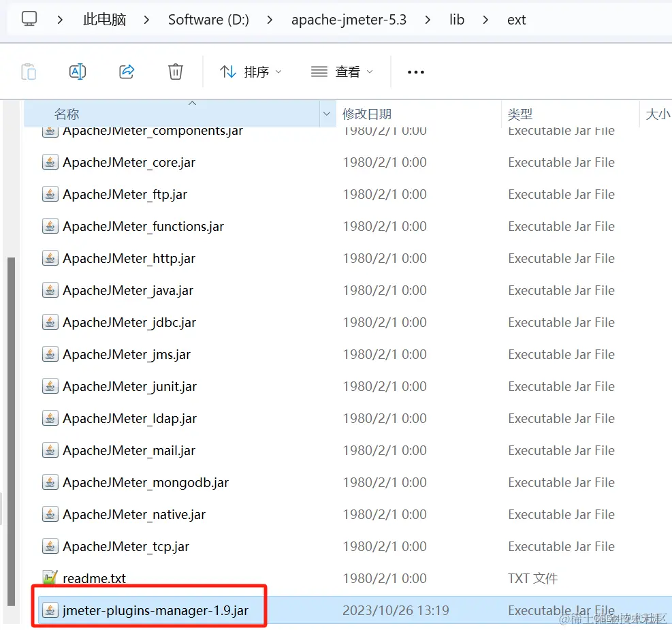Click the ApacheJMeter_functions.jar file icon
The height and width of the screenshot is (630, 672).
click(50, 226)
